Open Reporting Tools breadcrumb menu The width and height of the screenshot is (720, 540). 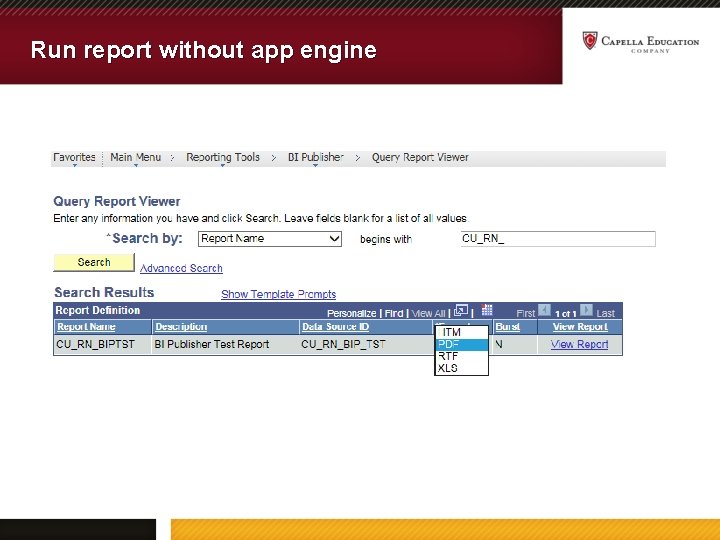pos(223,158)
